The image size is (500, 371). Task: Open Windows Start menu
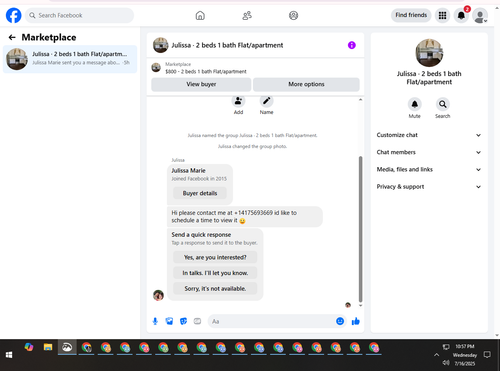(9, 355)
